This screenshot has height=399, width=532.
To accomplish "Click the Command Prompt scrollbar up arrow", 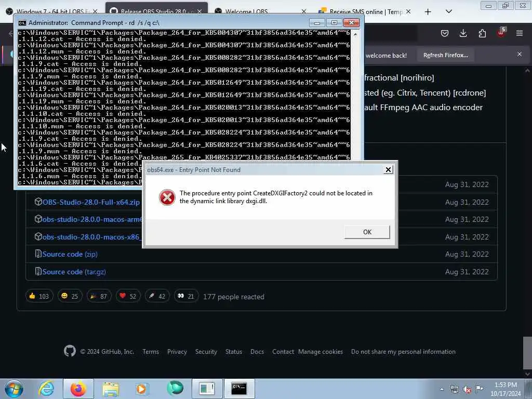I will [x=355, y=34].
